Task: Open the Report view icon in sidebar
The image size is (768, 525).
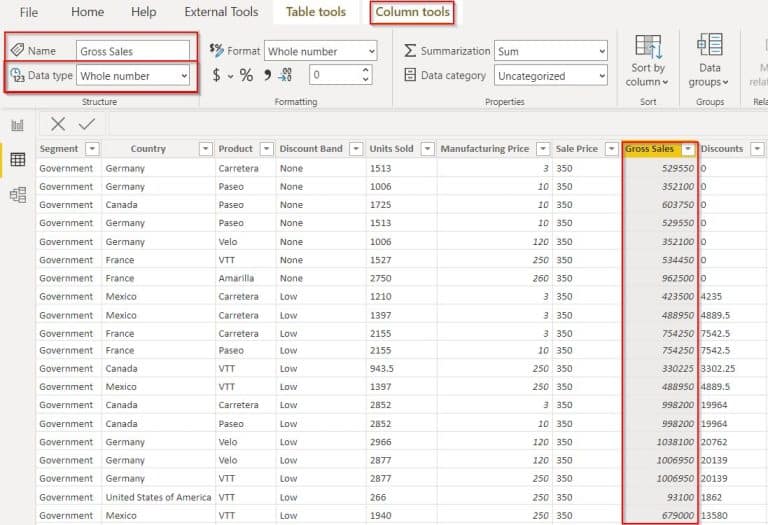Action: [18, 125]
